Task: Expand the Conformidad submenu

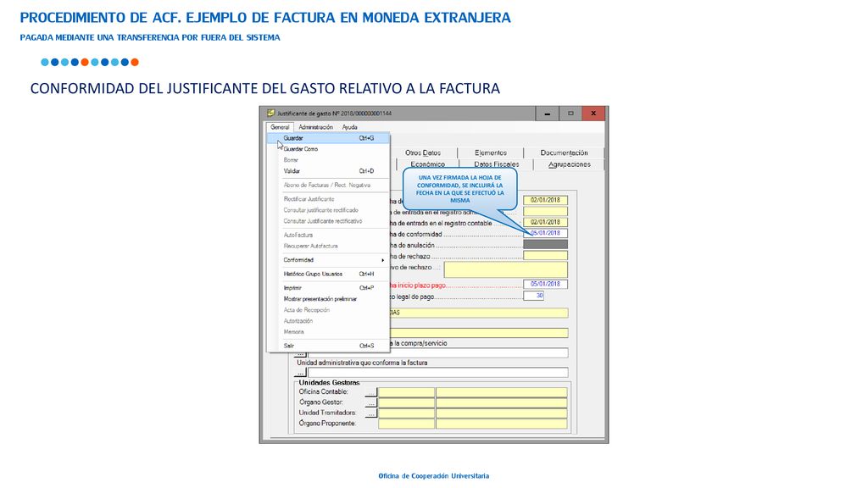Action: click(x=328, y=260)
